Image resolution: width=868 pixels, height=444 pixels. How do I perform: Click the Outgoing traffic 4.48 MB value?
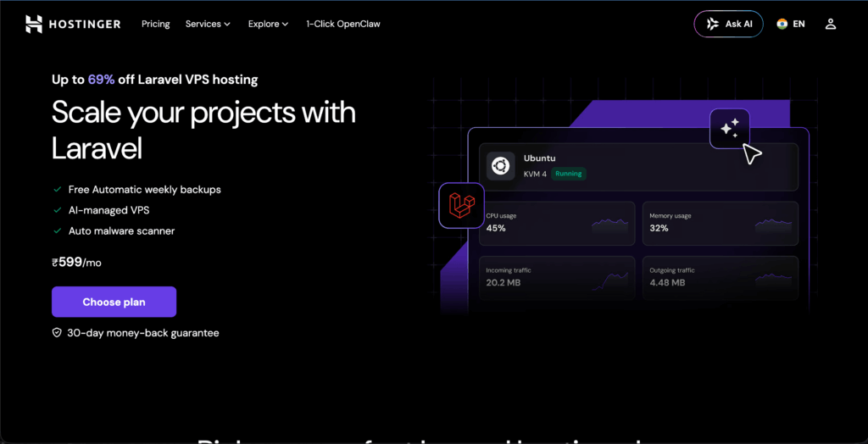point(667,283)
